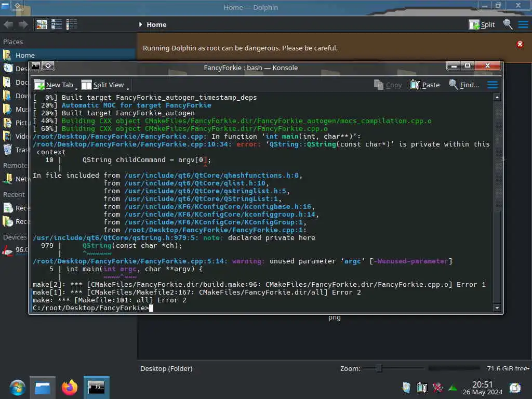Open Konsole window menu icon

point(36,66)
